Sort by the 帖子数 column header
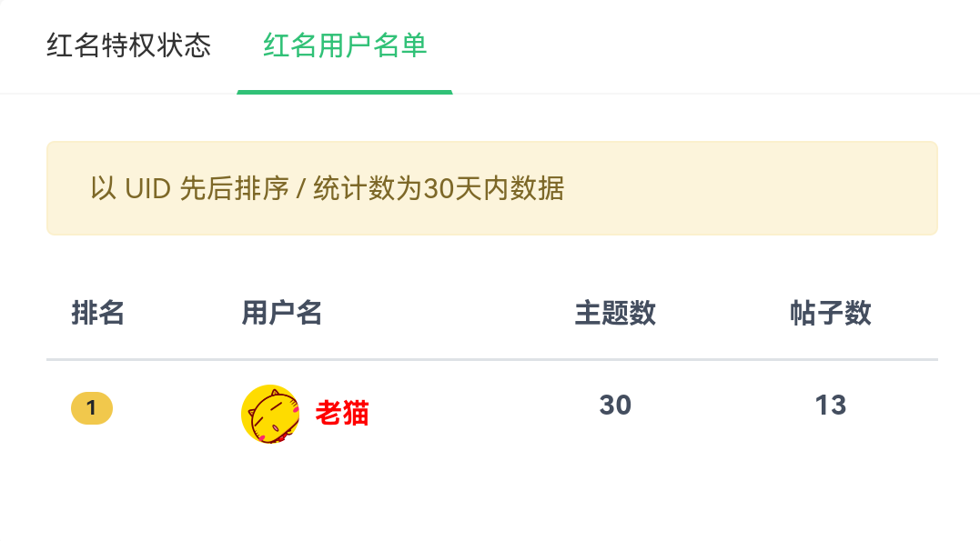Image resolution: width=980 pixels, height=541 pixels. pos(830,313)
